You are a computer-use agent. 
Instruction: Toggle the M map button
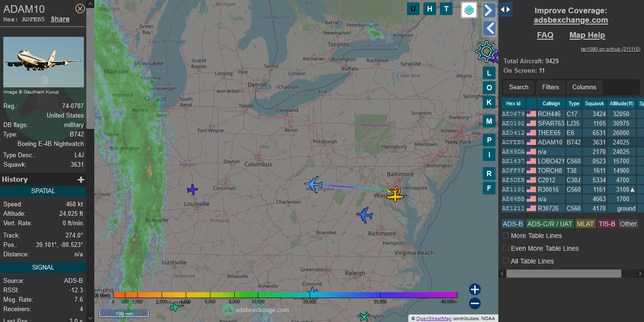tap(489, 121)
